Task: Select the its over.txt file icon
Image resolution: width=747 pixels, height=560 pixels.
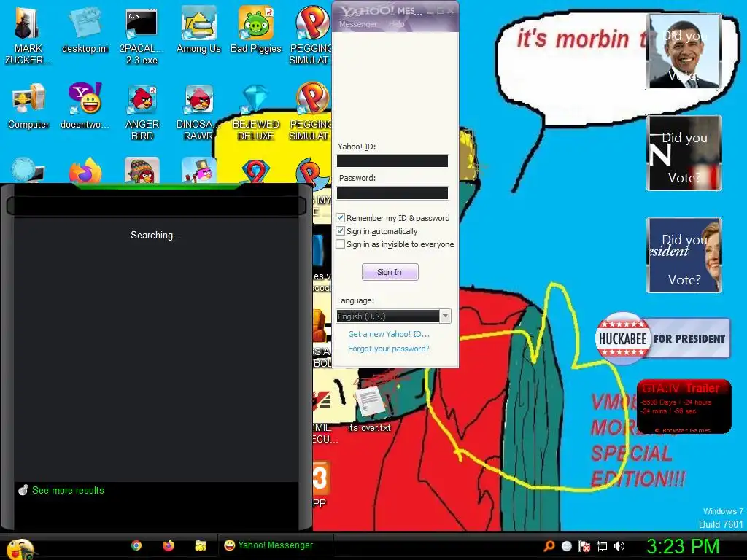Action: pyautogui.click(x=369, y=408)
